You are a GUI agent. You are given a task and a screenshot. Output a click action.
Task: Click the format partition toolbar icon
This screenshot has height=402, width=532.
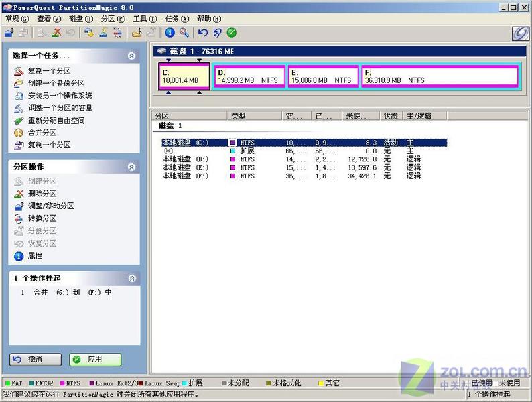click(x=103, y=33)
